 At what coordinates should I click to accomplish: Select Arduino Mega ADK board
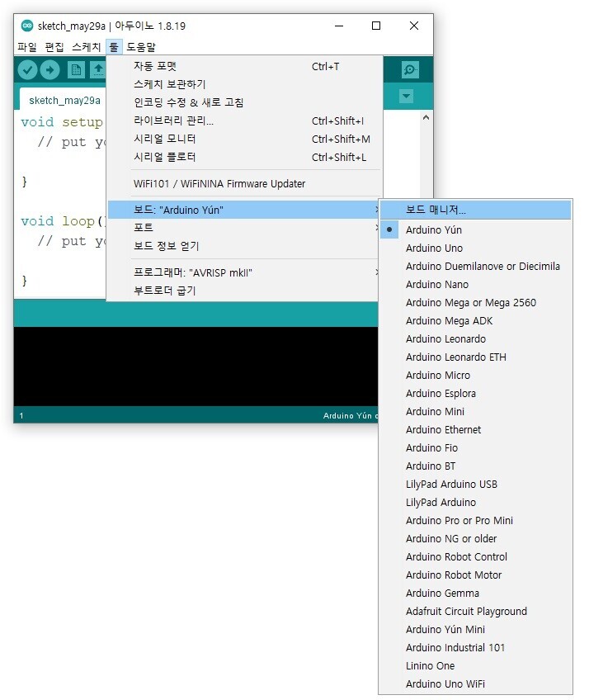pos(476,321)
